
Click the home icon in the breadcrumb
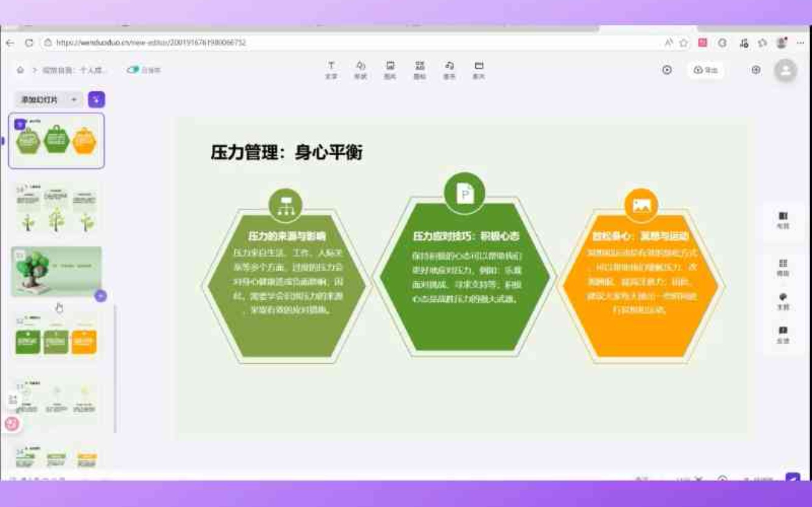pos(20,70)
